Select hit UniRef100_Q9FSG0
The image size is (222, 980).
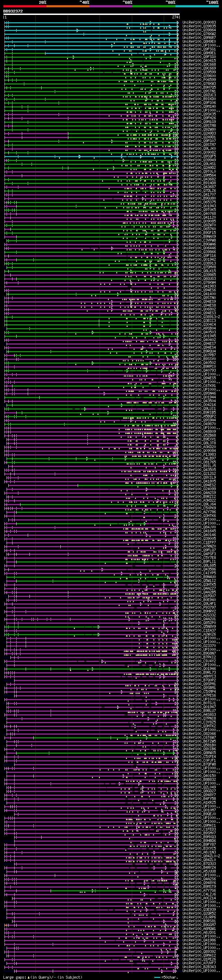point(199,57)
